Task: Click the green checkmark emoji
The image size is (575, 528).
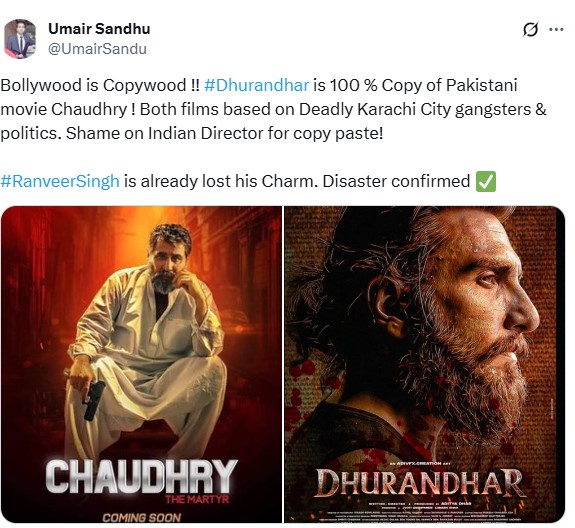Action: pyautogui.click(x=486, y=181)
